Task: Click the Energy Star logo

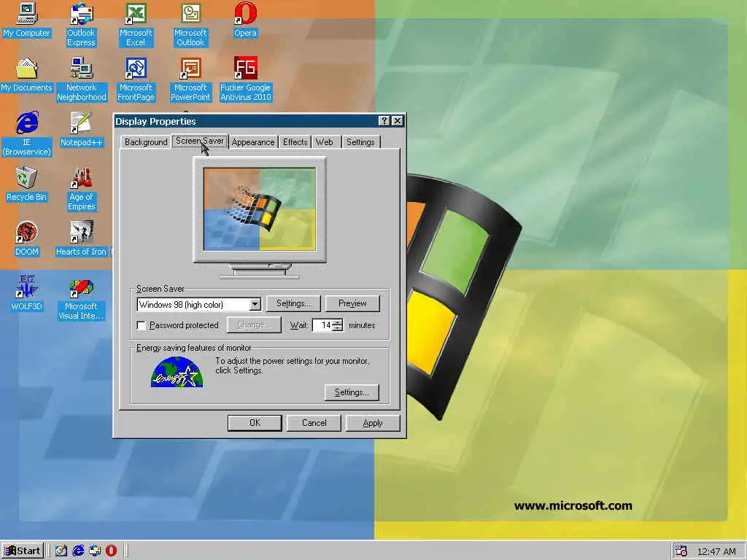Action: [177, 372]
